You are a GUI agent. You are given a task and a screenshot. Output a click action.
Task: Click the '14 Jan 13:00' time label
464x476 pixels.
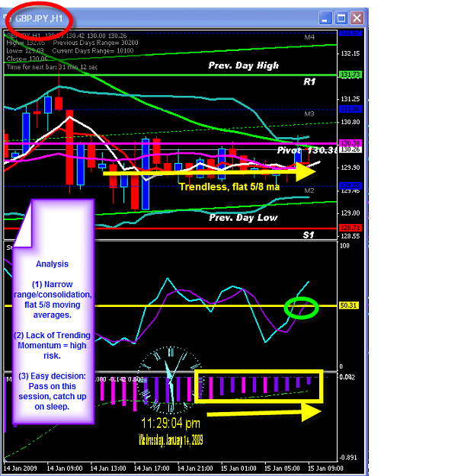tap(108, 468)
